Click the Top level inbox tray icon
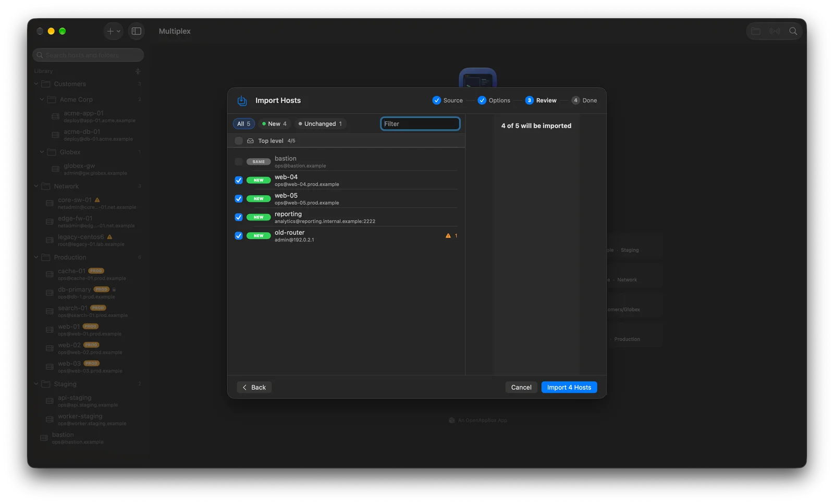Viewport: 834px width, 504px height. point(250,141)
